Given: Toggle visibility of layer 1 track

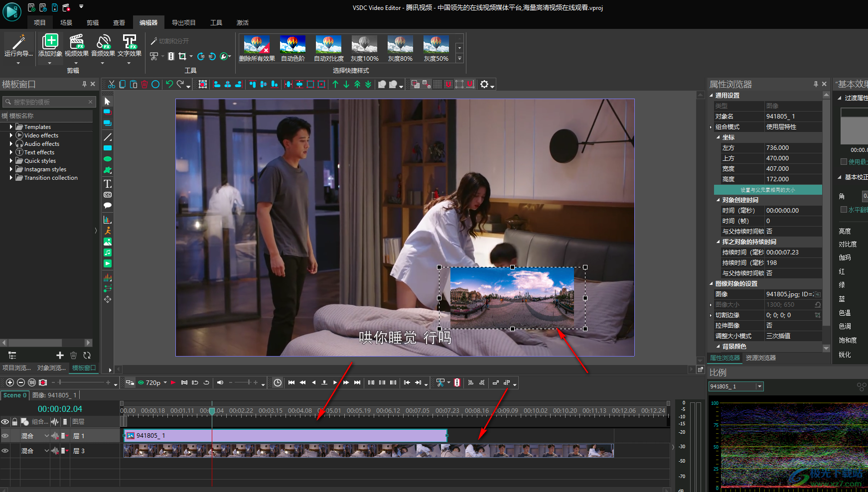Looking at the screenshot, I should coord(5,436).
